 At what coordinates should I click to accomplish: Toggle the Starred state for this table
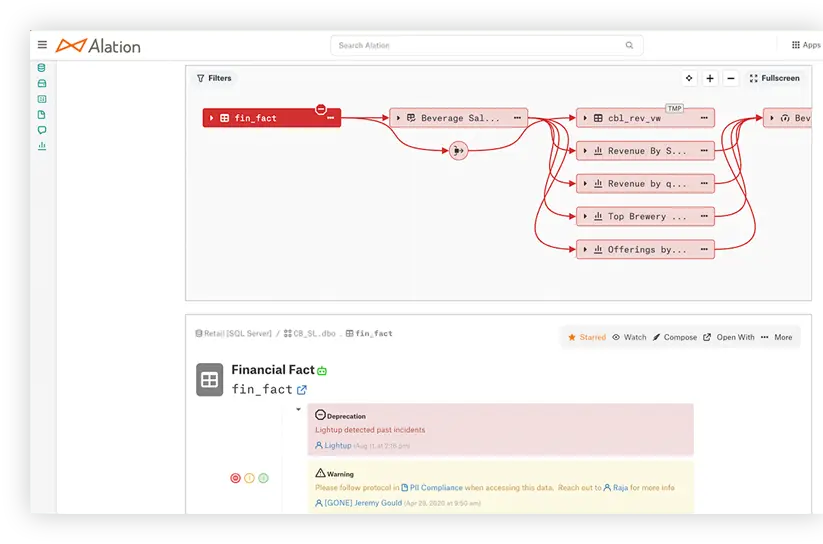587,337
